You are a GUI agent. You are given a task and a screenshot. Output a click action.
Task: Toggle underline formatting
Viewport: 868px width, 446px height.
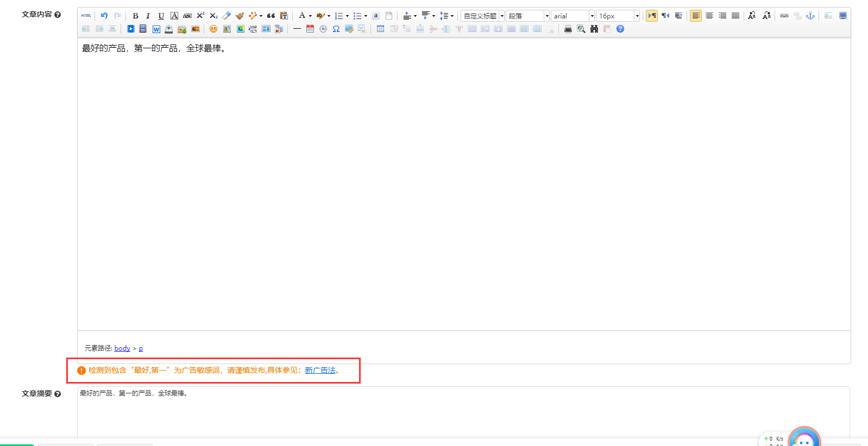coord(161,16)
